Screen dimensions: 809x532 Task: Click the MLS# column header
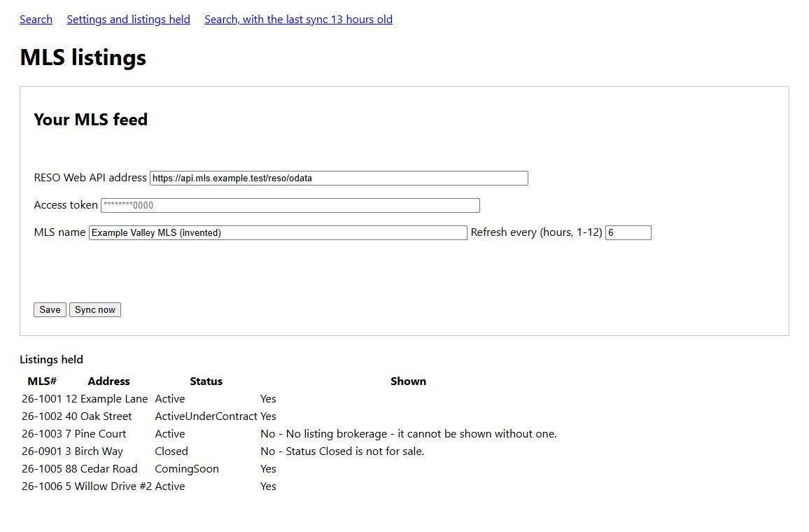click(42, 381)
